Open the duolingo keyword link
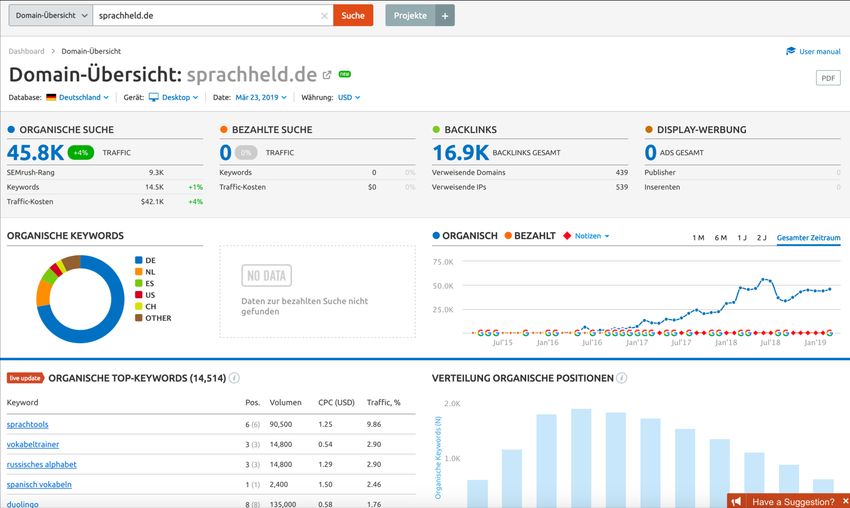Viewport: 850px width, 508px height. click(x=23, y=504)
